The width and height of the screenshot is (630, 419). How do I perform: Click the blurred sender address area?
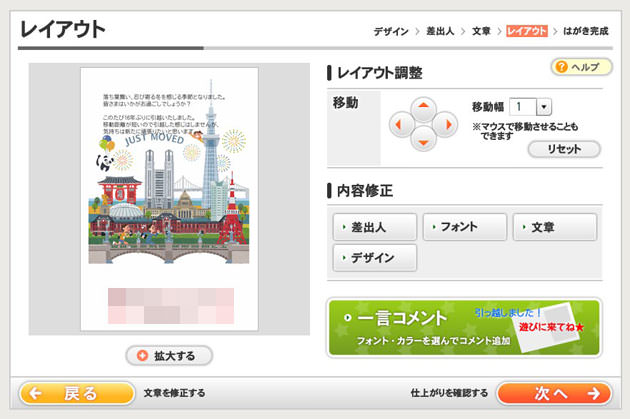pos(171,306)
